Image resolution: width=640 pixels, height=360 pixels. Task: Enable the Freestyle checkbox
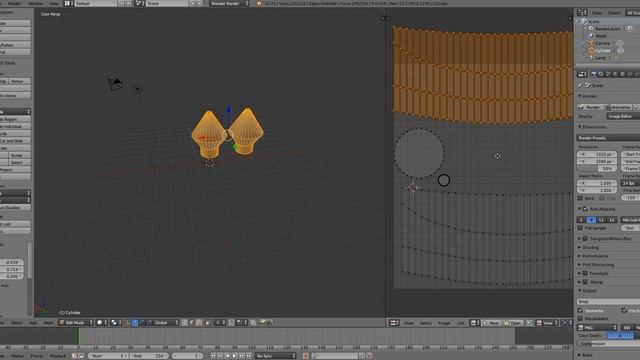coord(585,273)
